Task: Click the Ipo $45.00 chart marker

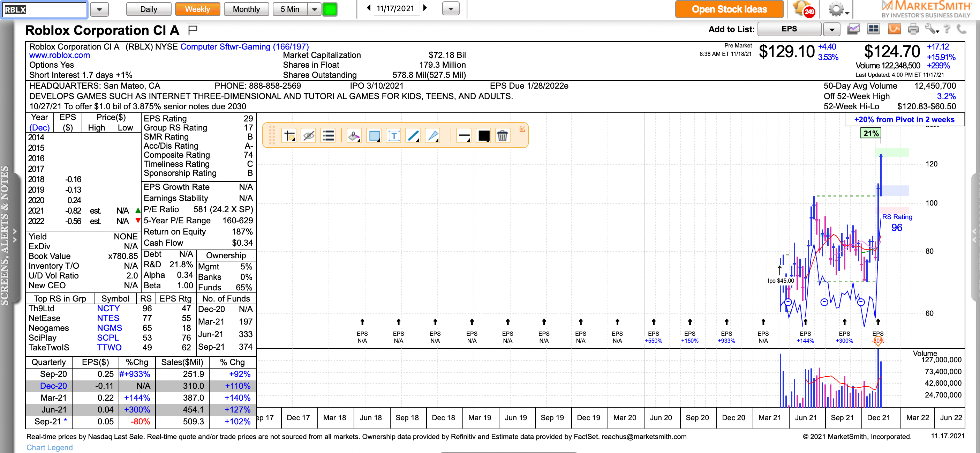Action: 781,281
